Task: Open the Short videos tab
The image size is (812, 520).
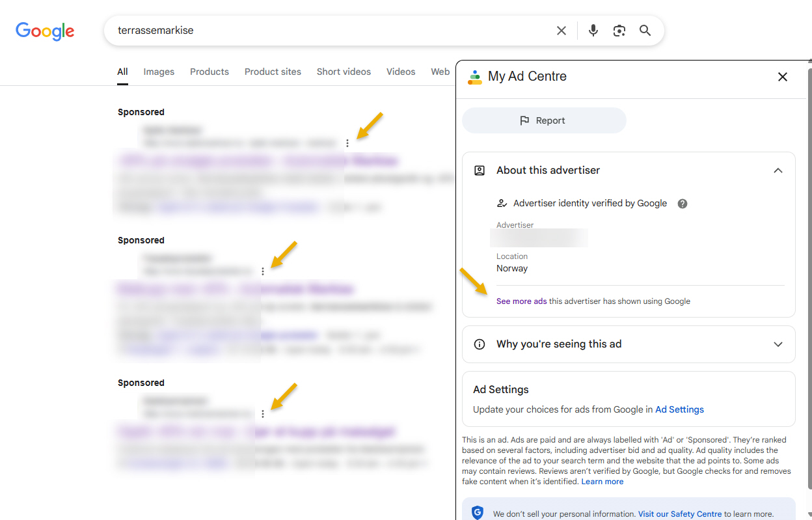Action: (x=344, y=72)
